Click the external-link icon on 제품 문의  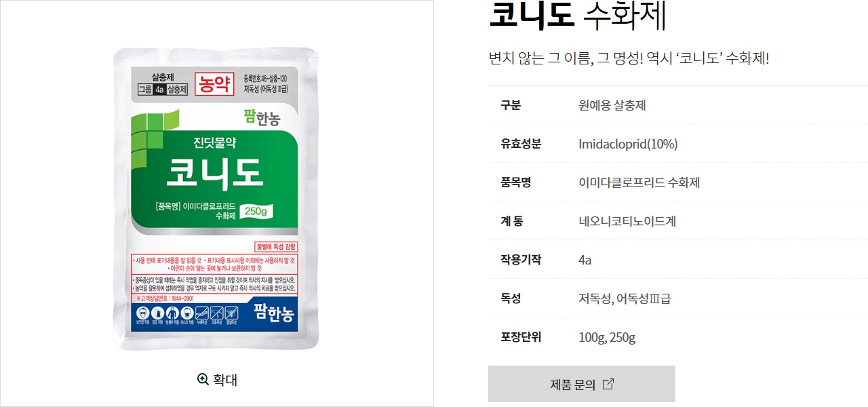pyautogui.click(x=608, y=384)
